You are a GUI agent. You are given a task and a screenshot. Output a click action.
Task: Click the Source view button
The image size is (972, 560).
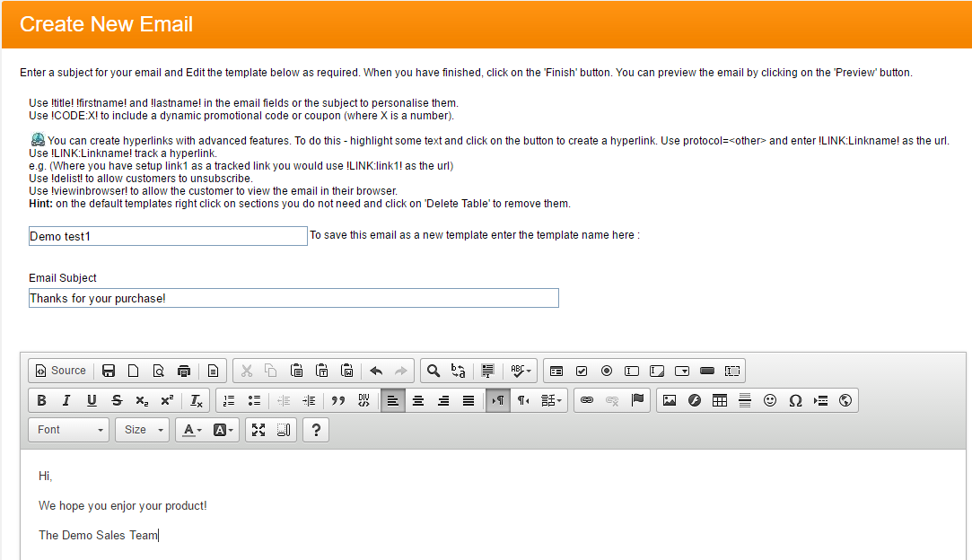tap(61, 371)
